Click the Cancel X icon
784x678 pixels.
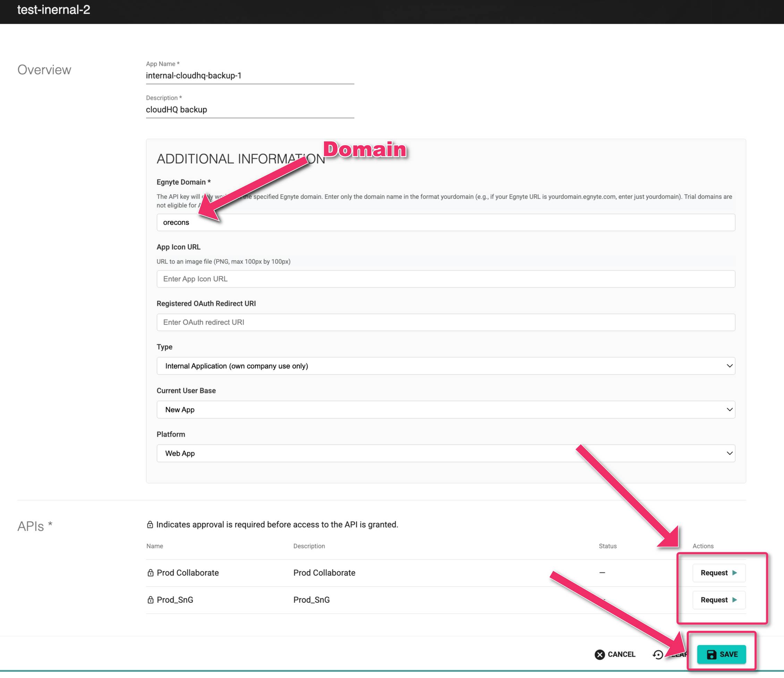[x=599, y=654]
